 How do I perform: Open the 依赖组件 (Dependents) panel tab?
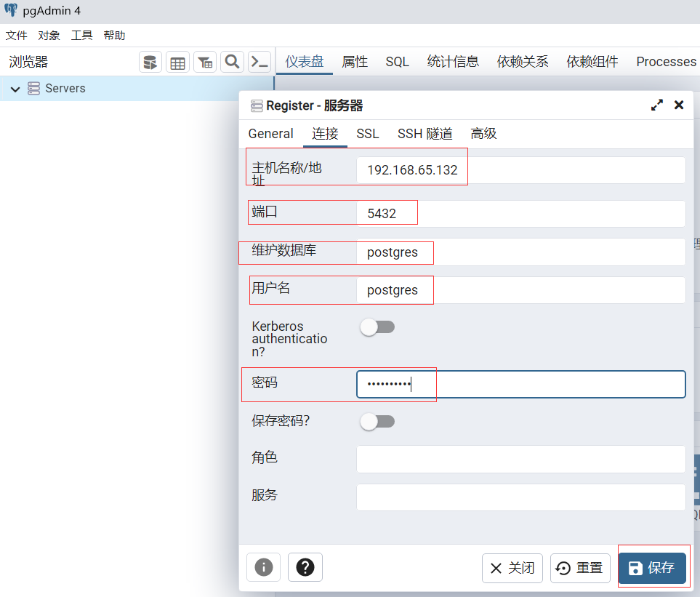[592, 62]
